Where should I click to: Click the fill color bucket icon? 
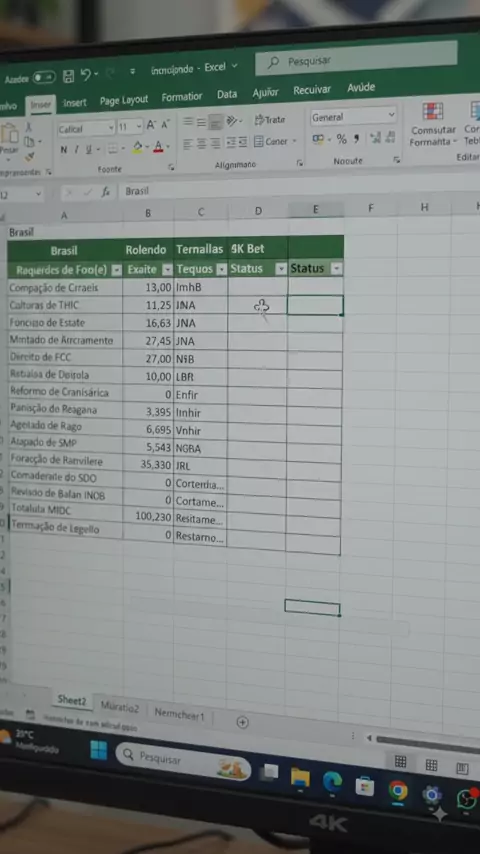137,147
